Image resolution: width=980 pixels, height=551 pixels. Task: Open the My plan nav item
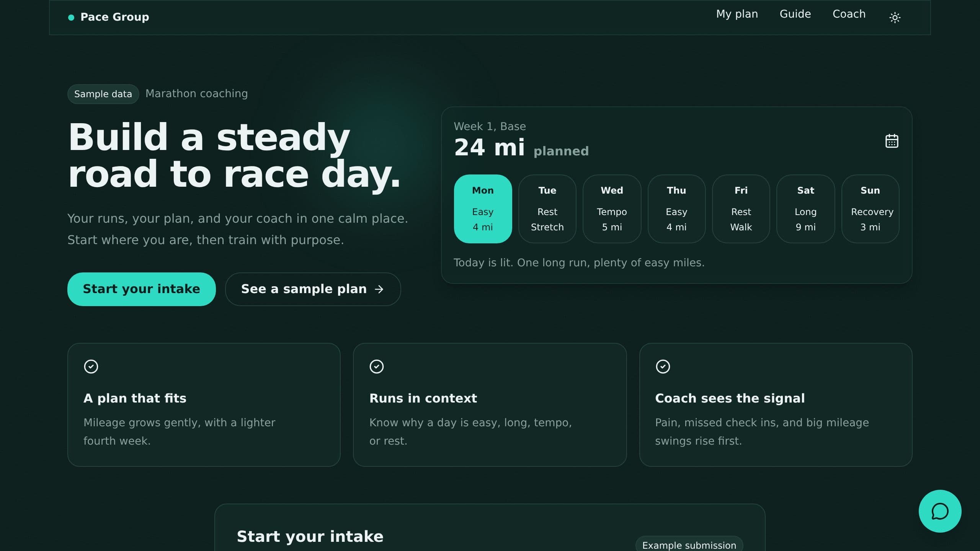tap(737, 14)
